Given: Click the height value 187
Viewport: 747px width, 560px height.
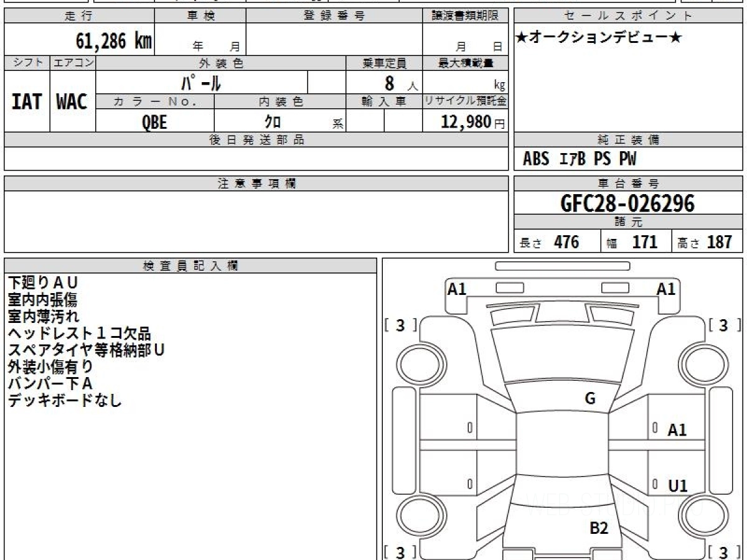Looking at the screenshot, I should coord(719,242).
